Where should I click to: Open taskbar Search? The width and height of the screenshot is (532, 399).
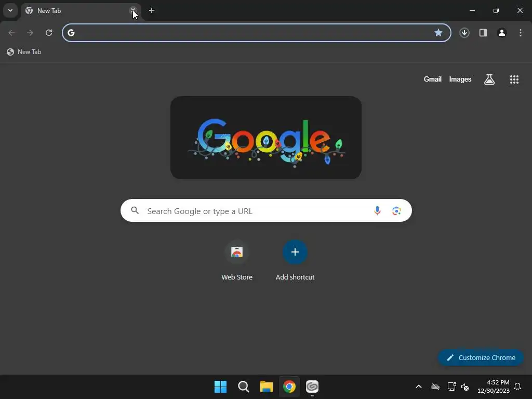point(244,387)
